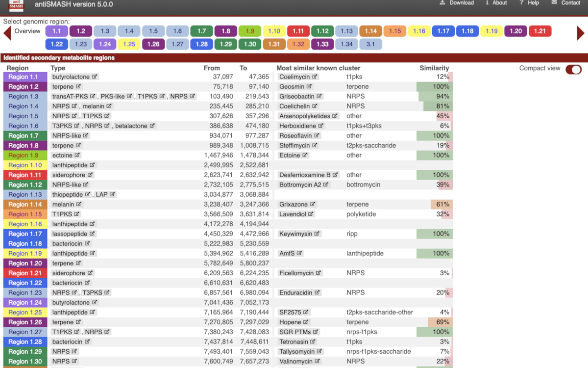
Task: Open Arsenopolyketides external link icon
Action: click(335, 116)
